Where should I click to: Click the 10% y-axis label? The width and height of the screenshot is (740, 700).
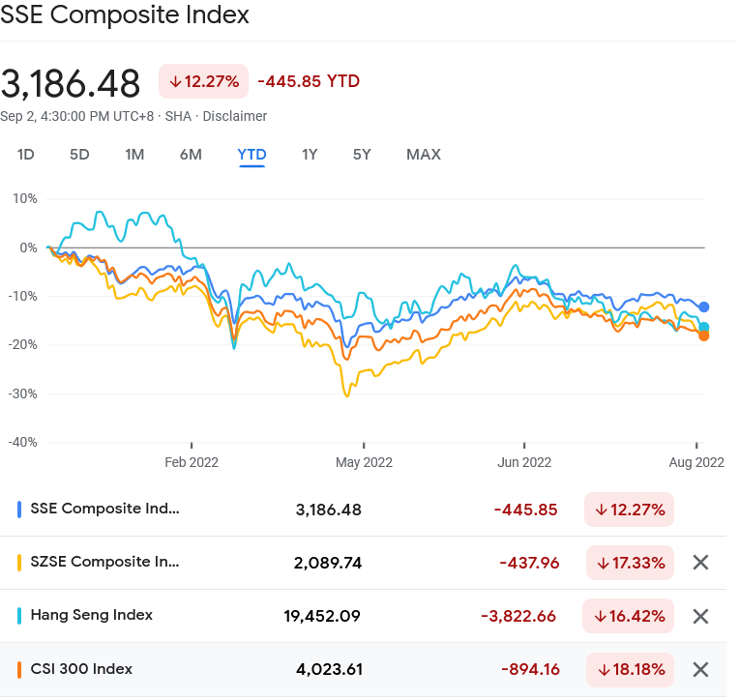tap(24, 198)
